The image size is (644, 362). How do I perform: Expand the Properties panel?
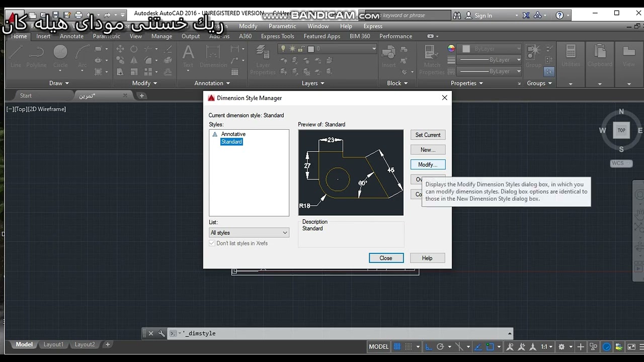tap(467, 83)
